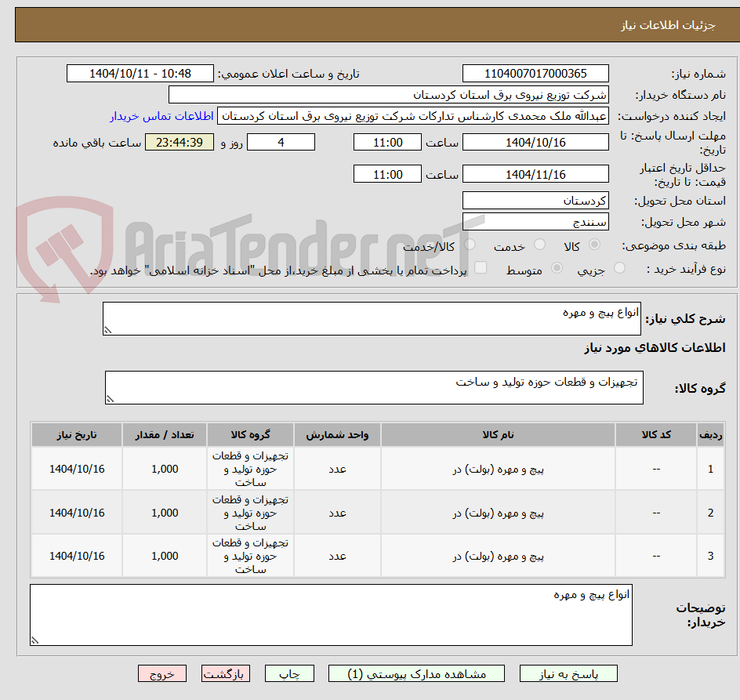The width and height of the screenshot is (740, 700).
Task: Click unit عدد in row 3
Action: click(x=337, y=556)
